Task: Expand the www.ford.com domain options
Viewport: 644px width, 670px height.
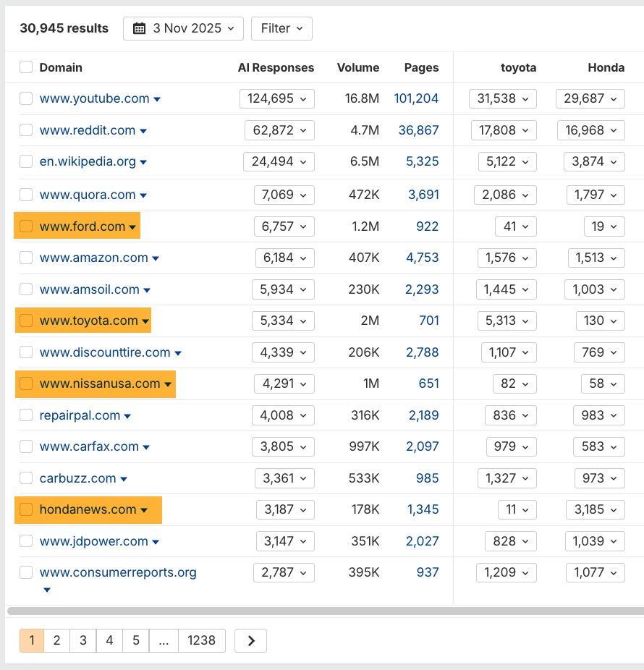Action: coord(132,226)
